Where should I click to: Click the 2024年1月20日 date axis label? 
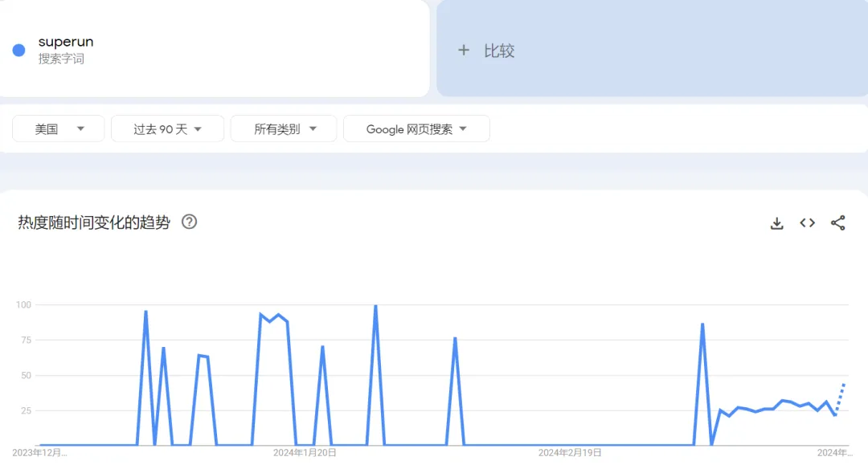tap(305, 453)
